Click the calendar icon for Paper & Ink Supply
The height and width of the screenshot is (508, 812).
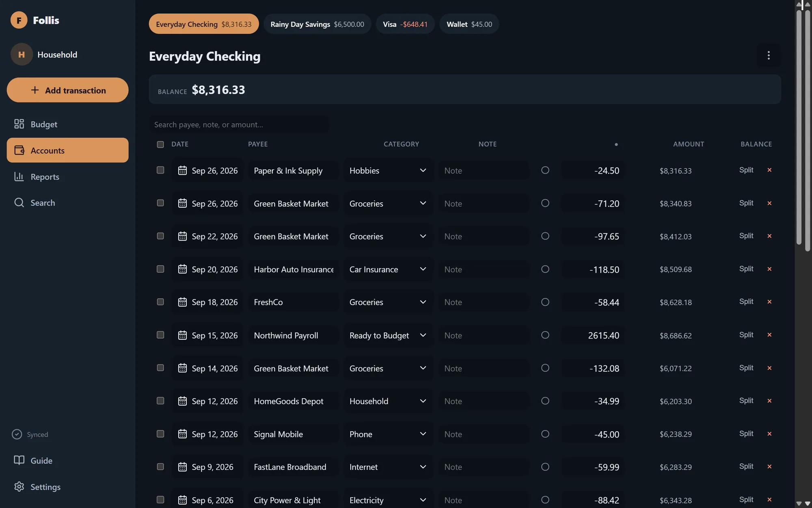point(182,170)
